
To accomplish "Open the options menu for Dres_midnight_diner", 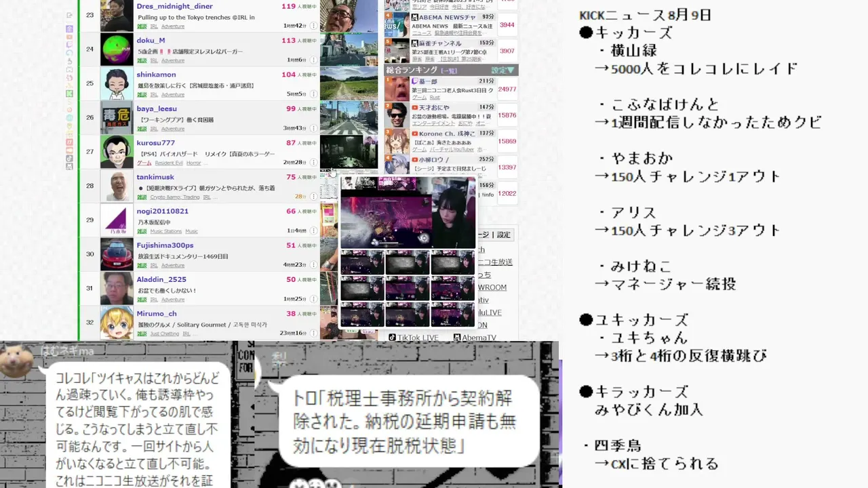I will (313, 26).
